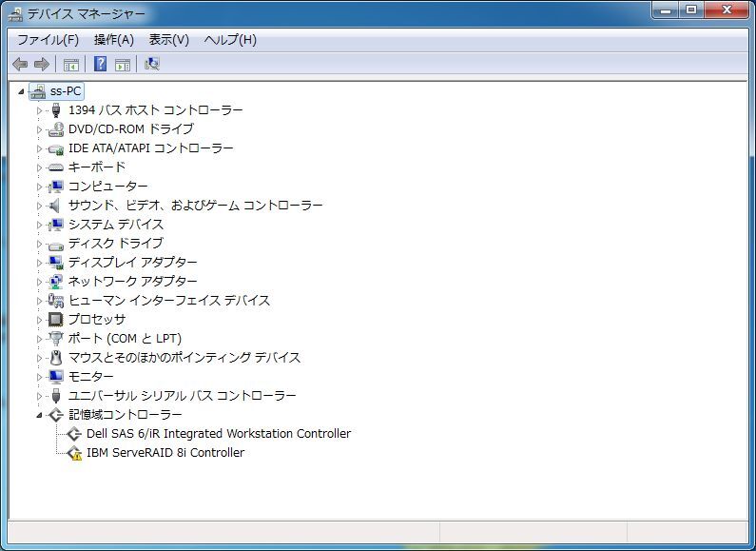Click the プロセッサ chip icon
Screen dimensions: 756x551
click(x=56, y=320)
